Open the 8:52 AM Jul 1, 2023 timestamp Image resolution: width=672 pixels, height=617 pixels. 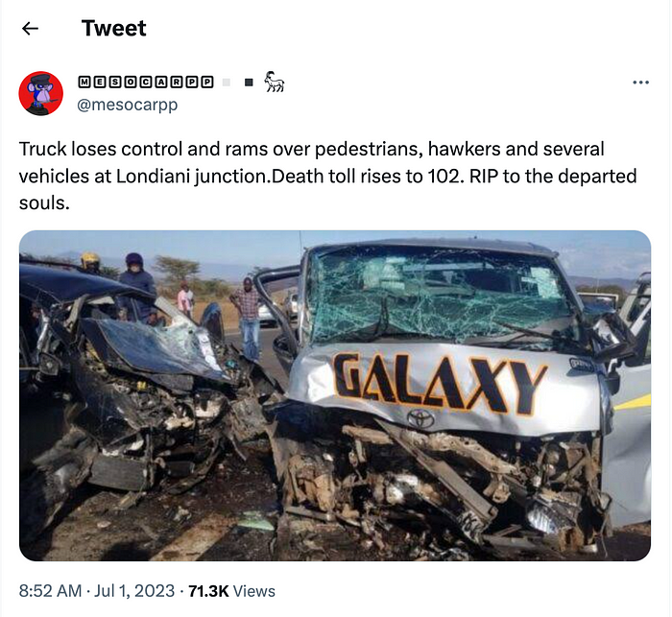pos(97,591)
